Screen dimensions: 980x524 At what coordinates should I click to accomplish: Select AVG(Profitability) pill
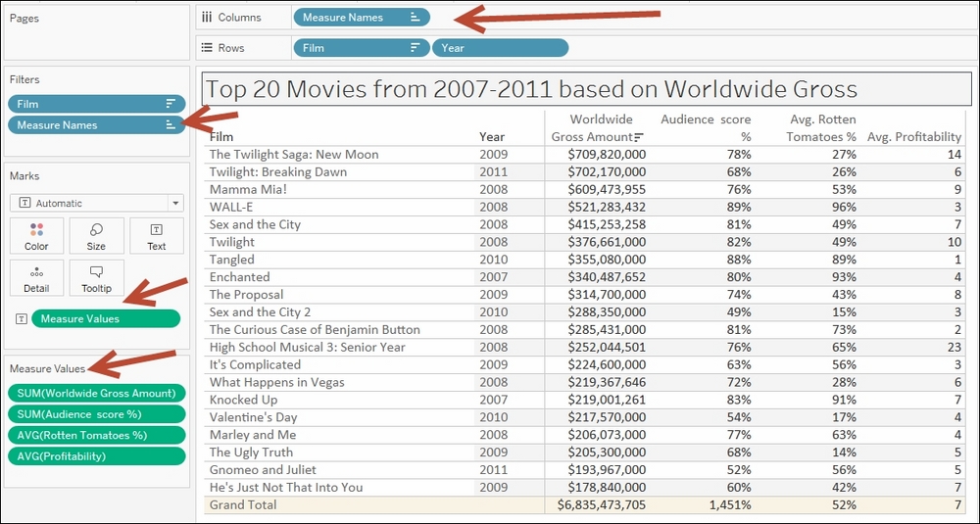click(x=97, y=455)
